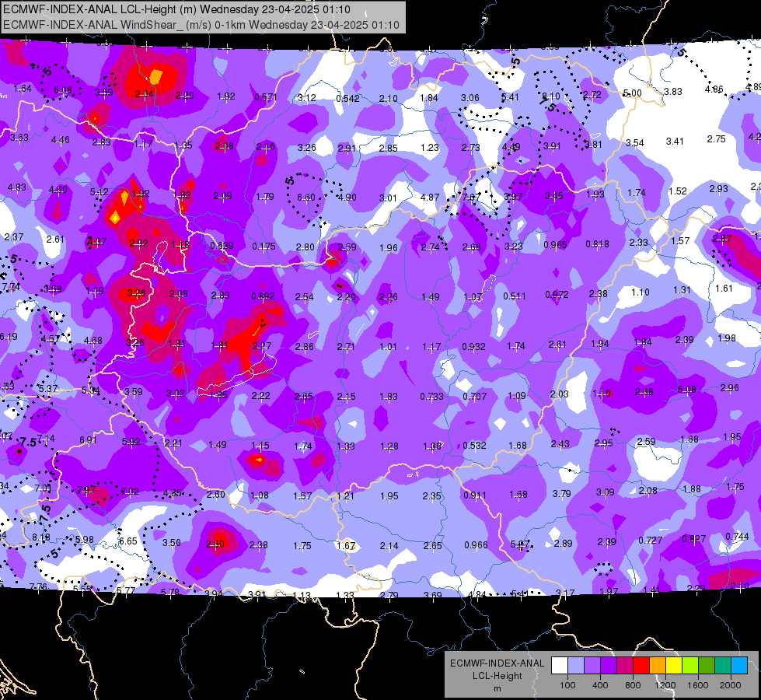Click the magenta swatch in the legend
Viewport: 761px width, 700px height.
point(625,665)
